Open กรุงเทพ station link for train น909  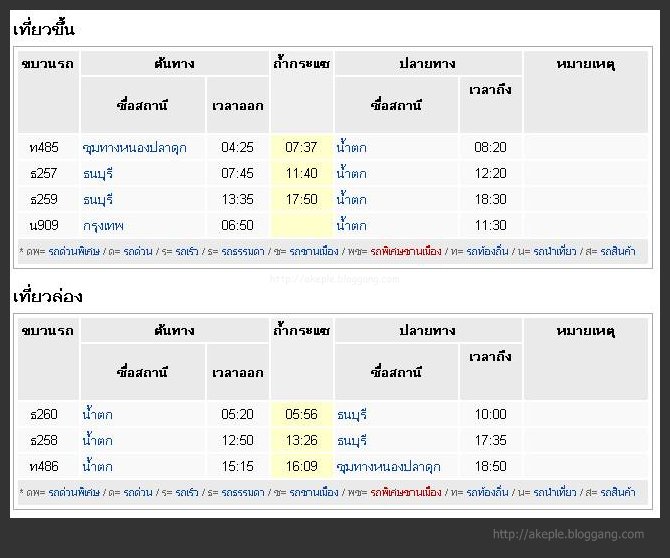103,226
